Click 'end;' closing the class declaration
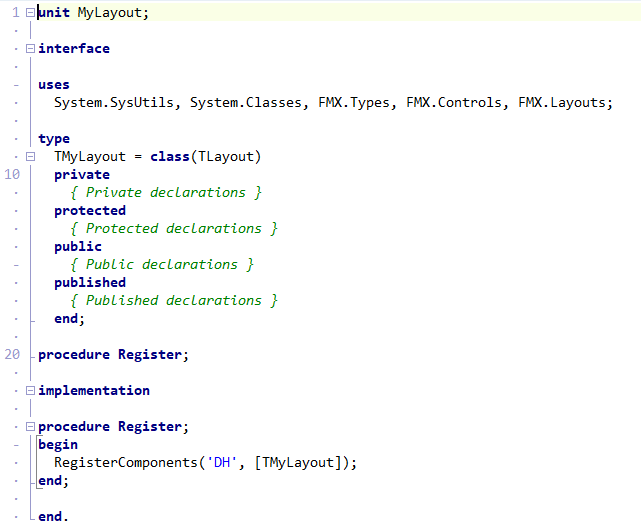Image resolution: width=641 pixels, height=532 pixels. click(69, 319)
